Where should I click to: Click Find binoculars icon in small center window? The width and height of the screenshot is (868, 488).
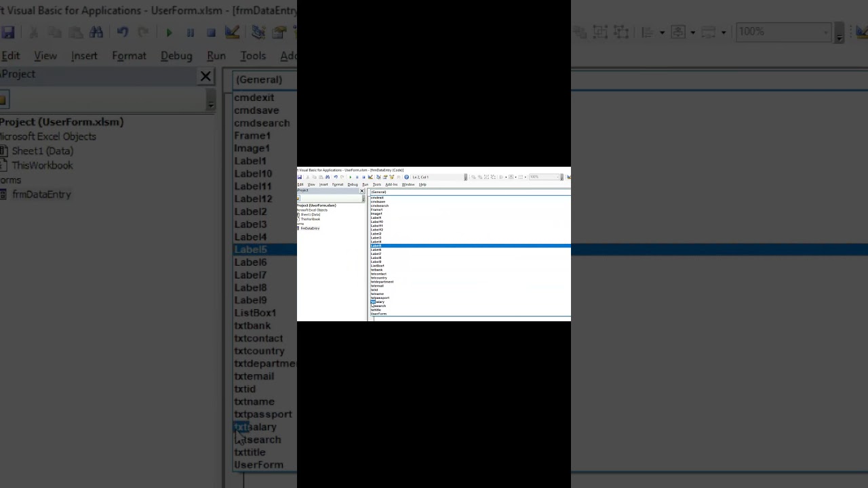tap(328, 177)
